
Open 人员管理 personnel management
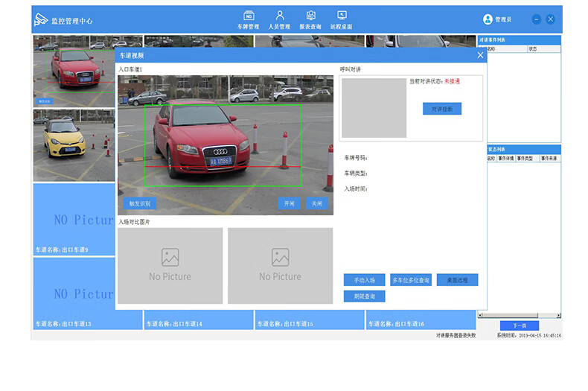tap(279, 19)
